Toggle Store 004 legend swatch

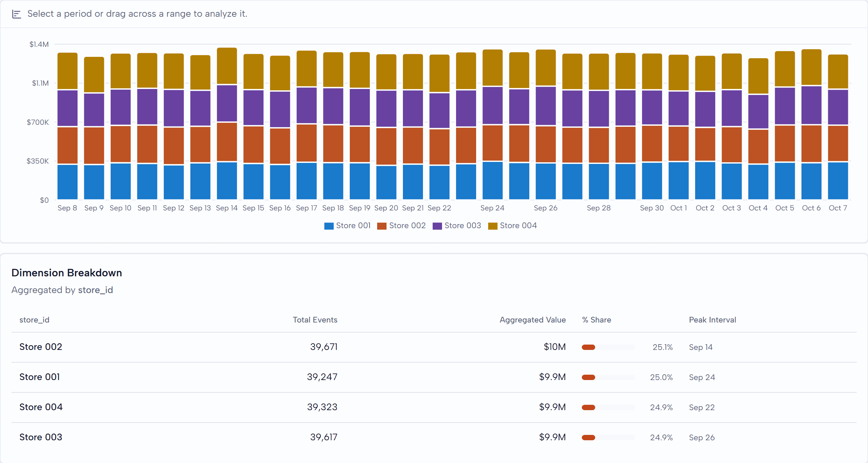pos(492,226)
